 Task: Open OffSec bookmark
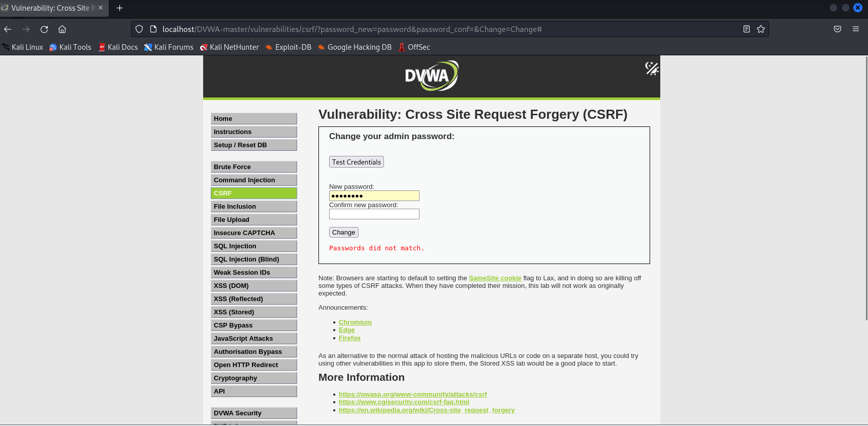coord(414,47)
